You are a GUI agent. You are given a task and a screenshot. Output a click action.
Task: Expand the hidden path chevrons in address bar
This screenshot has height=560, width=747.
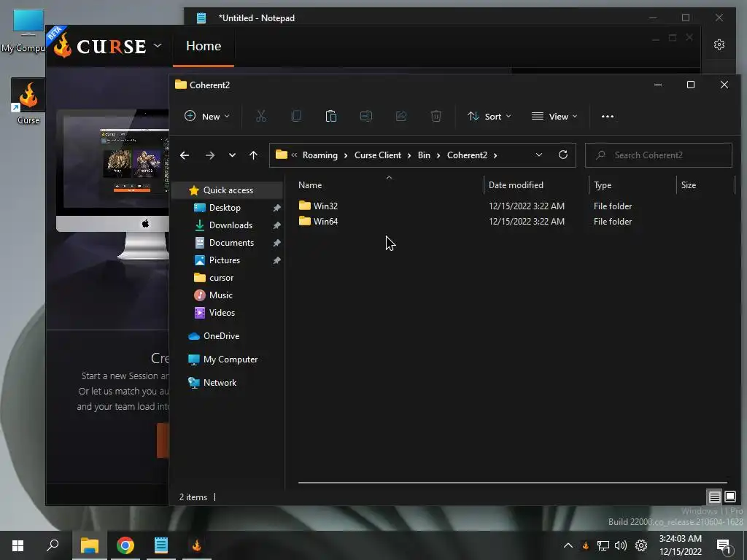pyautogui.click(x=294, y=155)
